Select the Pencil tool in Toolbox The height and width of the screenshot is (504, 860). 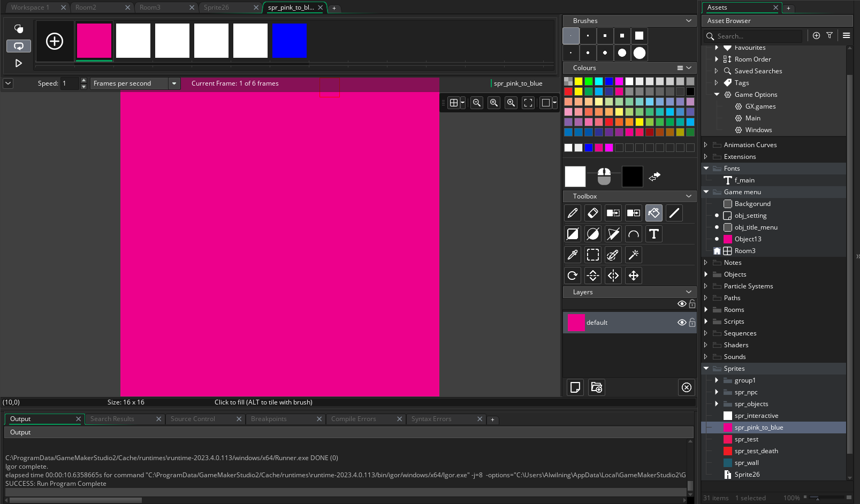click(x=572, y=213)
